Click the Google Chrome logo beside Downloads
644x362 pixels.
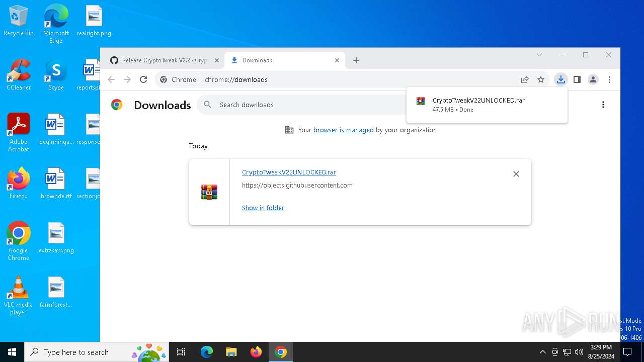tap(117, 105)
